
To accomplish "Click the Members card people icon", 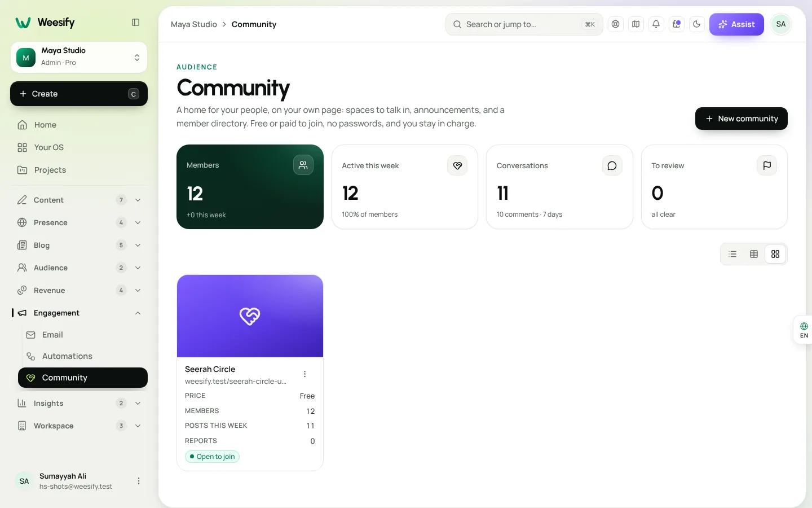I will click(303, 165).
